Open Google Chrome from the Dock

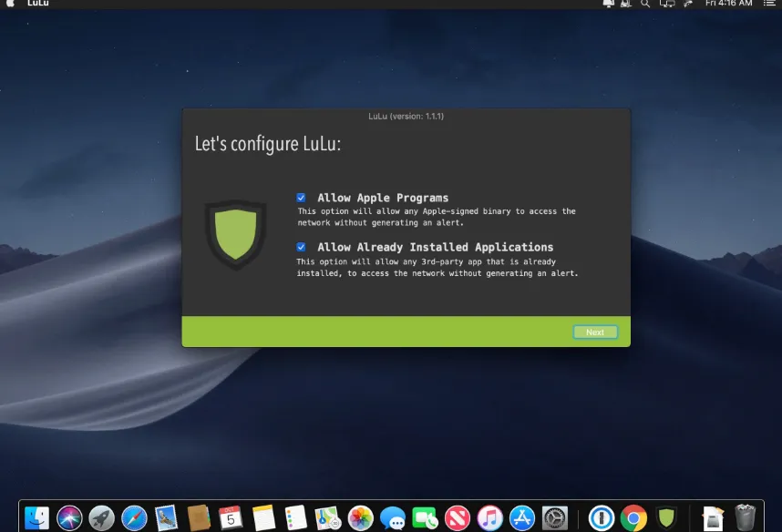point(633,517)
